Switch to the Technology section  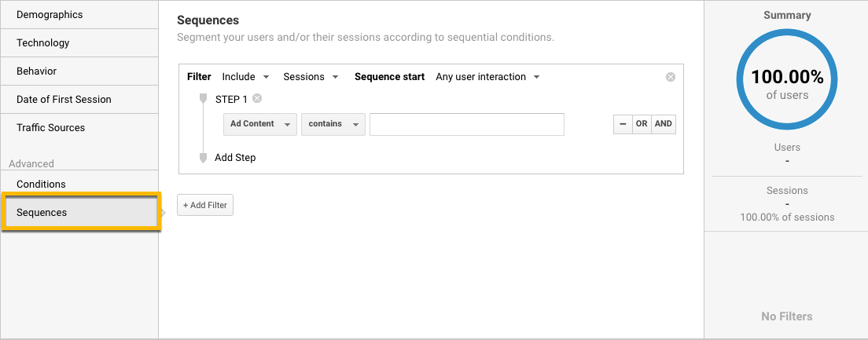click(43, 43)
